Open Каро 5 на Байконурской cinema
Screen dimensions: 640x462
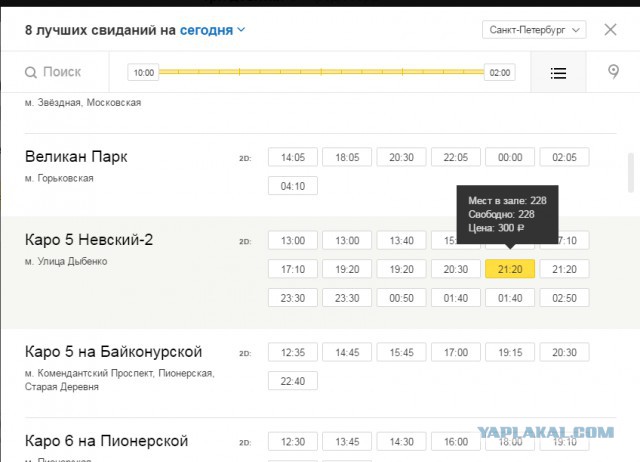pos(113,352)
